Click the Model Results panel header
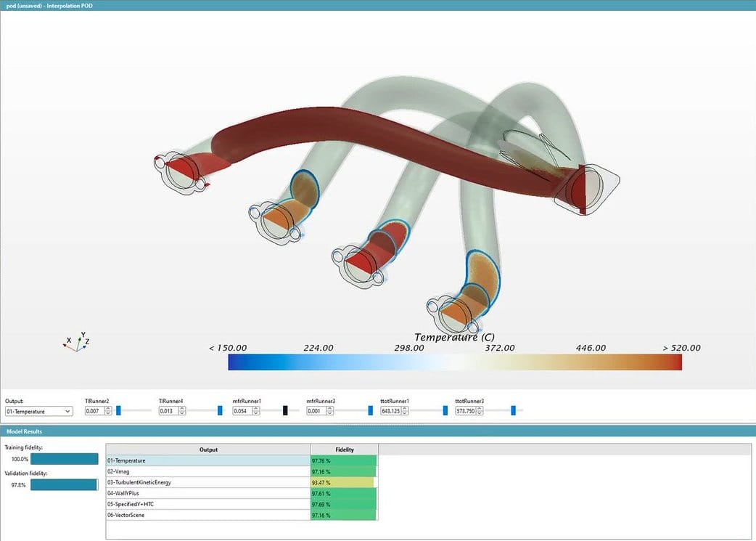 click(x=378, y=431)
